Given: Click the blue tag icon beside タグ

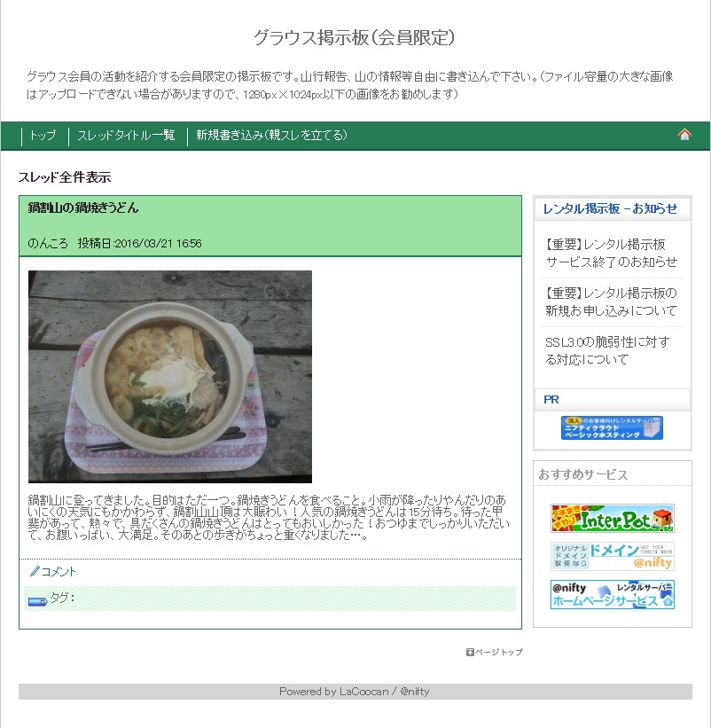Looking at the screenshot, I should tap(37, 602).
